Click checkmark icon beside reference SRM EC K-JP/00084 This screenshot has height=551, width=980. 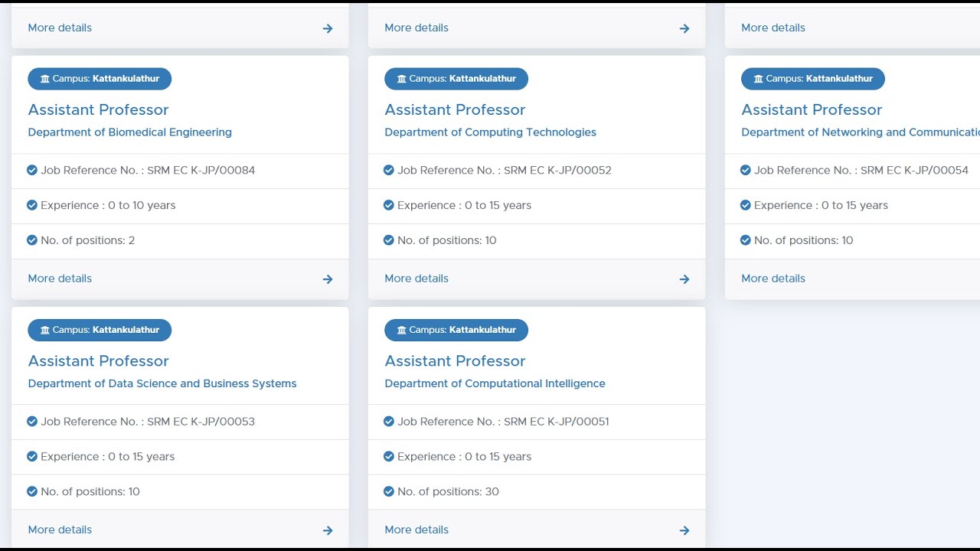32,170
